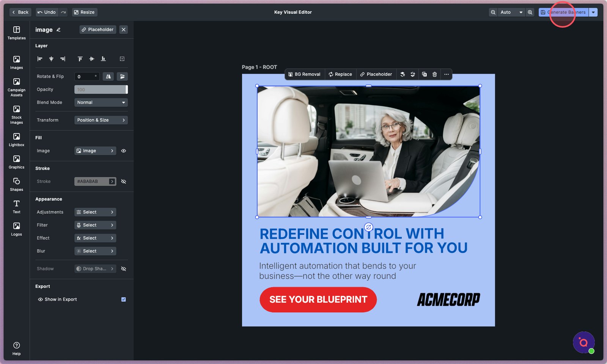Click BG Removal in floating toolbar

[304, 74]
